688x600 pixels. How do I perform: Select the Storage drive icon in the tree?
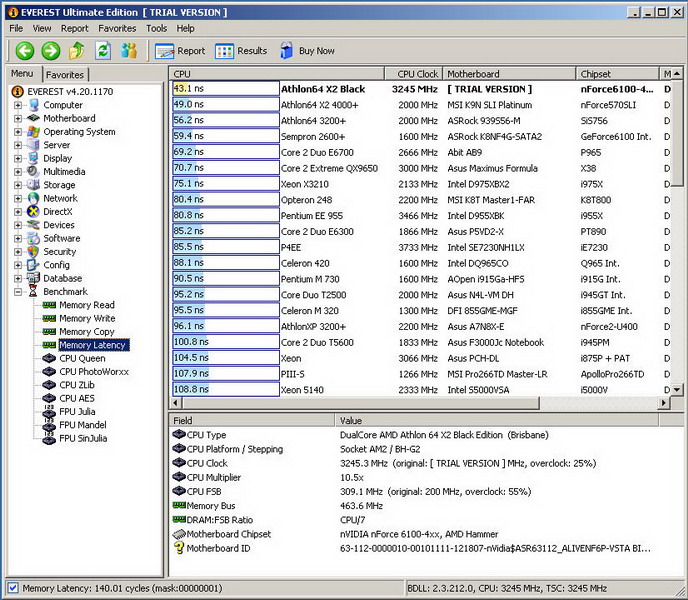(33, 185)
